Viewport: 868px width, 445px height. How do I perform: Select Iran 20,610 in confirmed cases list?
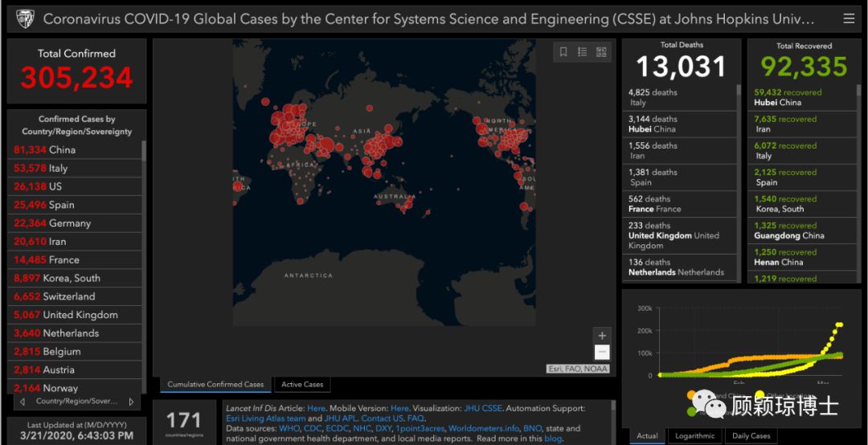(x=75, y=241)
